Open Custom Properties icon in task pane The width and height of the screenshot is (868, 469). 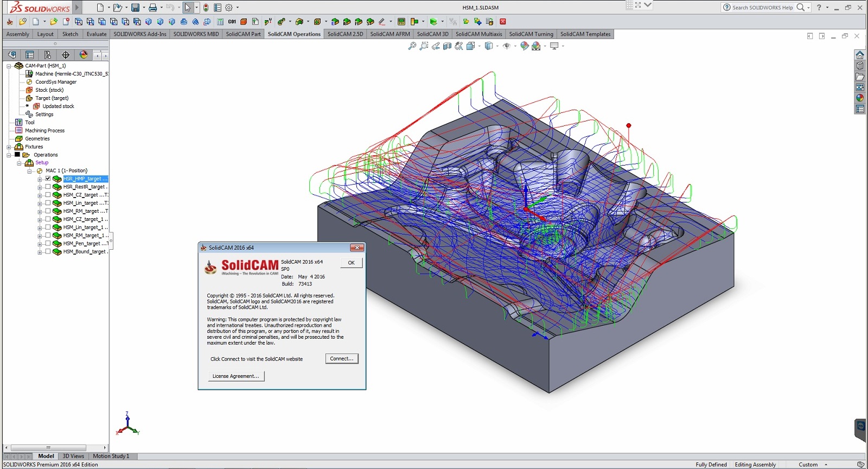860,109
